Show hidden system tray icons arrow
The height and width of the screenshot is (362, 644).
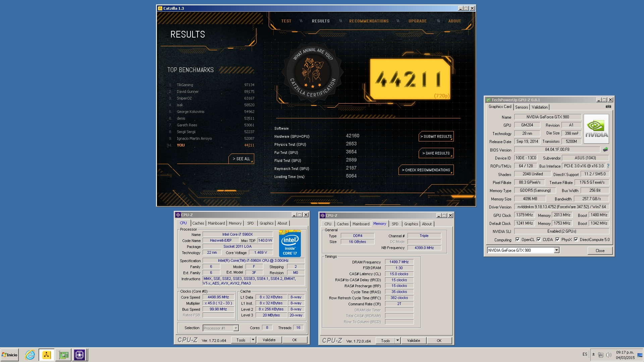pos(593,355)
